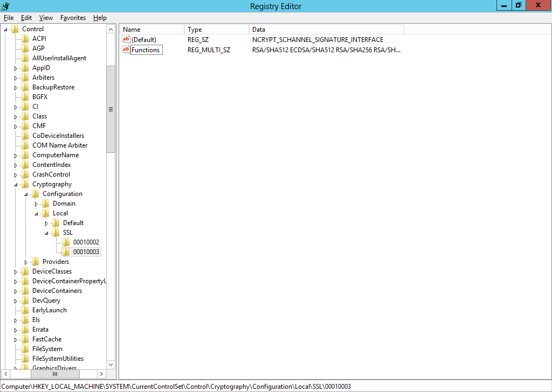The height and width of the screenshot is (392, 552).
Task: Open the Edit menu
Action: point(26,18)
